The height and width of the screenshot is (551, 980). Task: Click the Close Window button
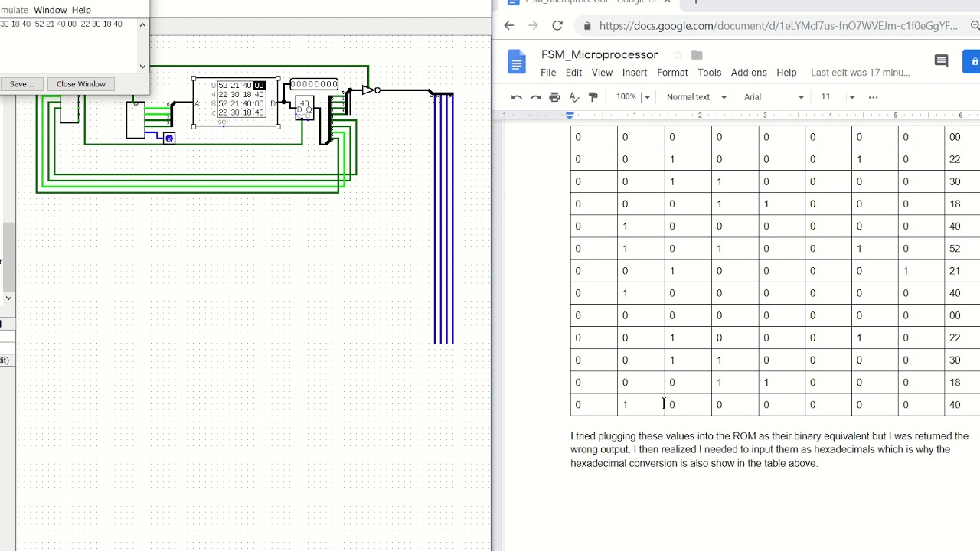[80, 84]
